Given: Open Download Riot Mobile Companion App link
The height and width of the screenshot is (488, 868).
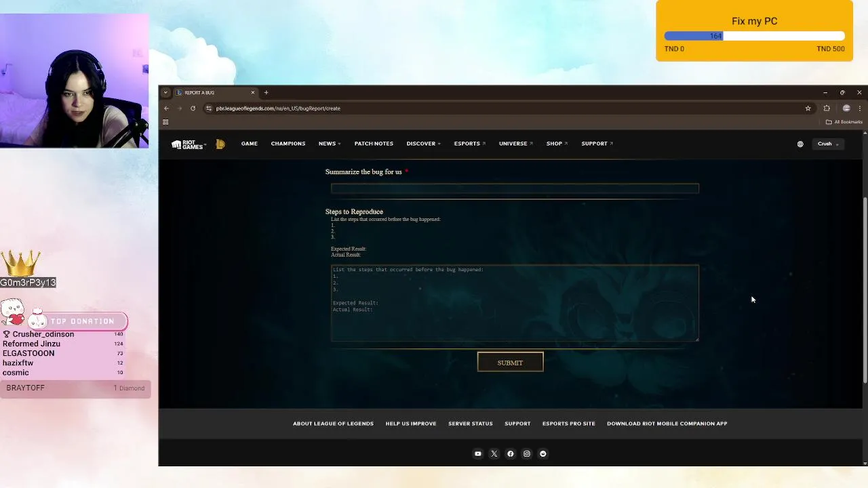Looking at the screenshot, I should point(667,424).
